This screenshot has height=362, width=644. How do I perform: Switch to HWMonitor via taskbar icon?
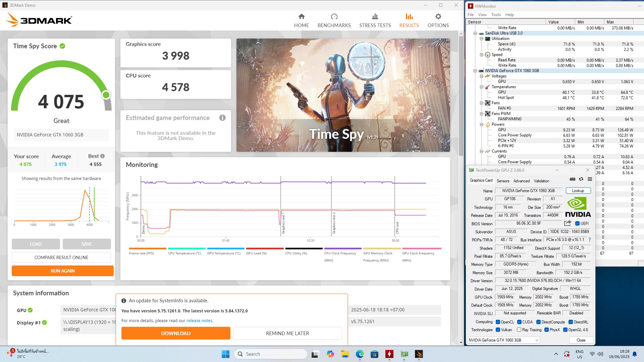coord(389,354)
